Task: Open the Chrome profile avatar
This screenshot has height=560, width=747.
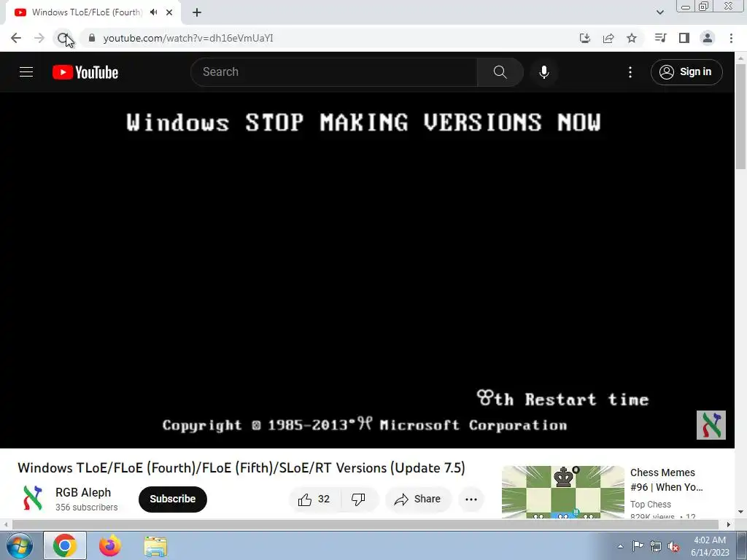Action: point(708,38)
